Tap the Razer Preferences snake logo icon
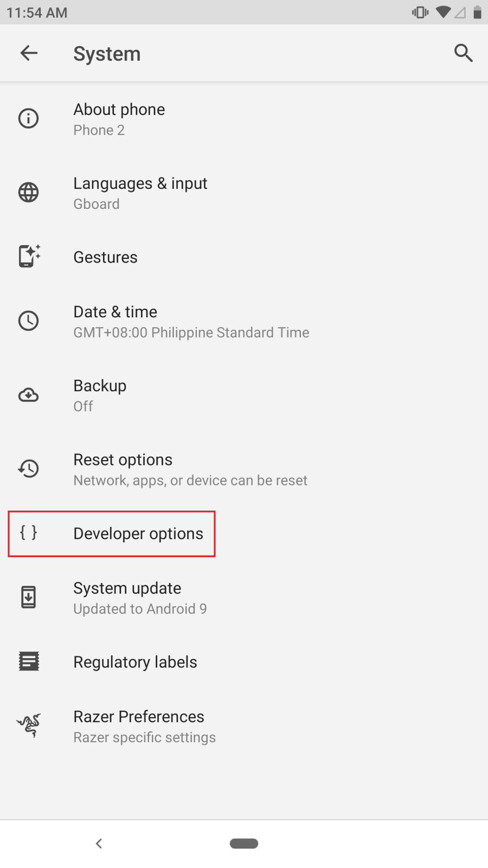Image resolution: width=488 pixels, height=868 pixels. coord(28,726)
